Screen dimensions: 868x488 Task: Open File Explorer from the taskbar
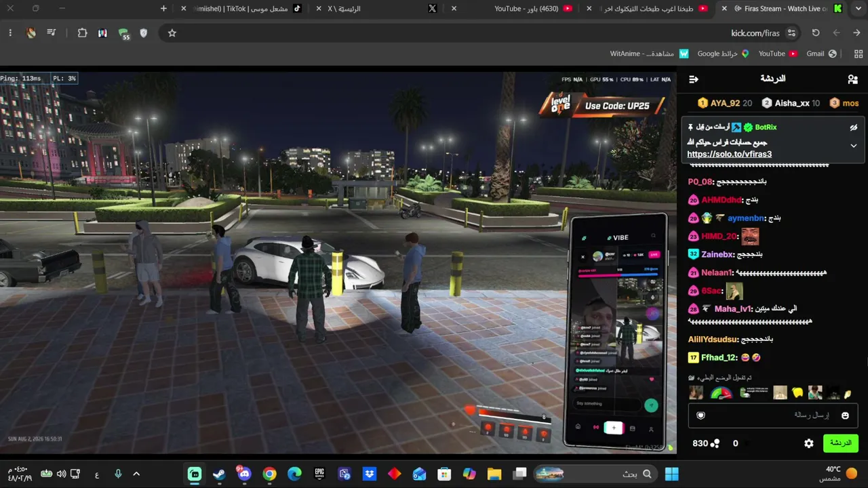494,474
